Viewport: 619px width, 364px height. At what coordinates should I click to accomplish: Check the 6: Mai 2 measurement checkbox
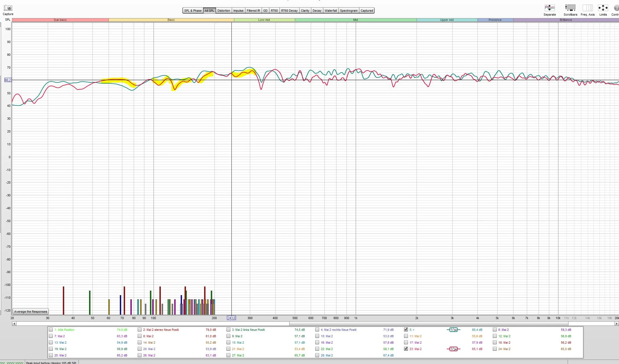[495, 329]
